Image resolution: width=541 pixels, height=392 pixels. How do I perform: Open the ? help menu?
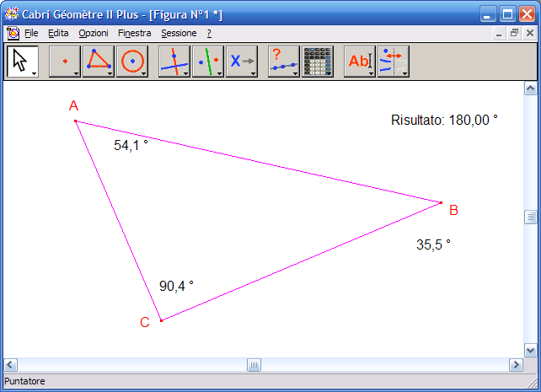(209, 33)
